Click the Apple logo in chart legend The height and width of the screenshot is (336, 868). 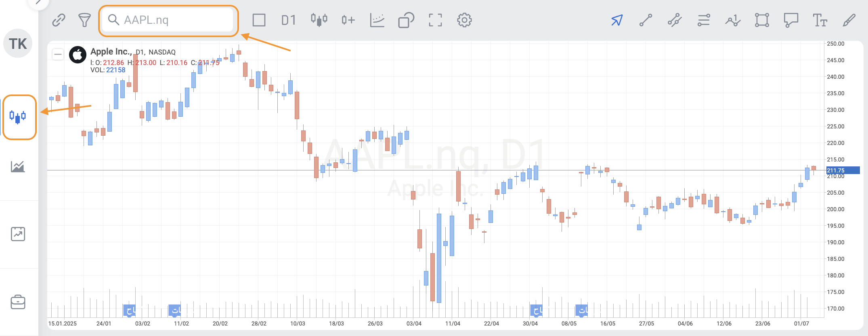(78, 55)
